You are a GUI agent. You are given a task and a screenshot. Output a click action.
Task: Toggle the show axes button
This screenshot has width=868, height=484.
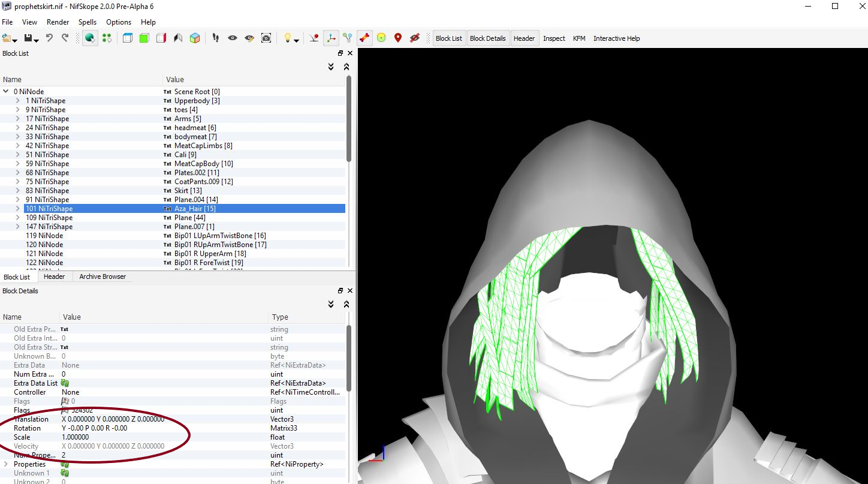click(x=331, y=38)
